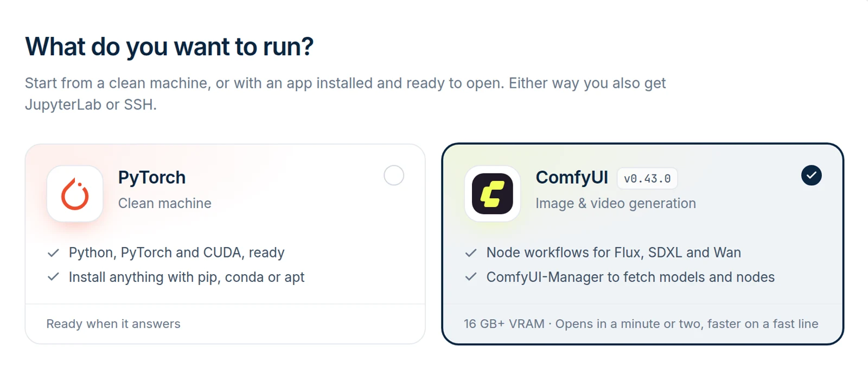Click checkmark beside "Install anything with pip"
The image size is (868, 369).
pyautogui.click(x=53, y=277)
